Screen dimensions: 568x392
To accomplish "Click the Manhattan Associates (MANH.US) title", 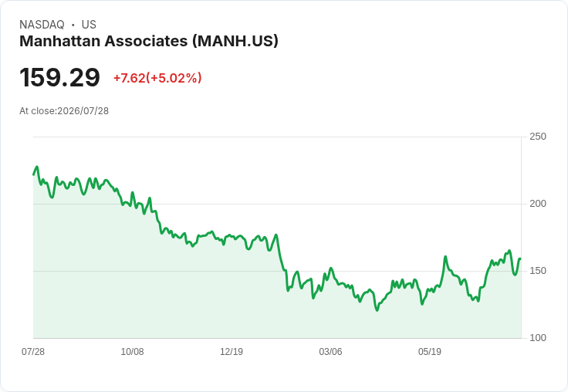I will [149, 41].
